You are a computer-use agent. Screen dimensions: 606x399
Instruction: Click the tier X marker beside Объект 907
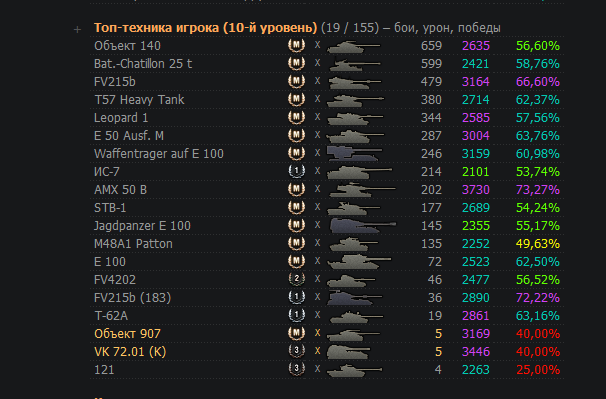point(317,333)
